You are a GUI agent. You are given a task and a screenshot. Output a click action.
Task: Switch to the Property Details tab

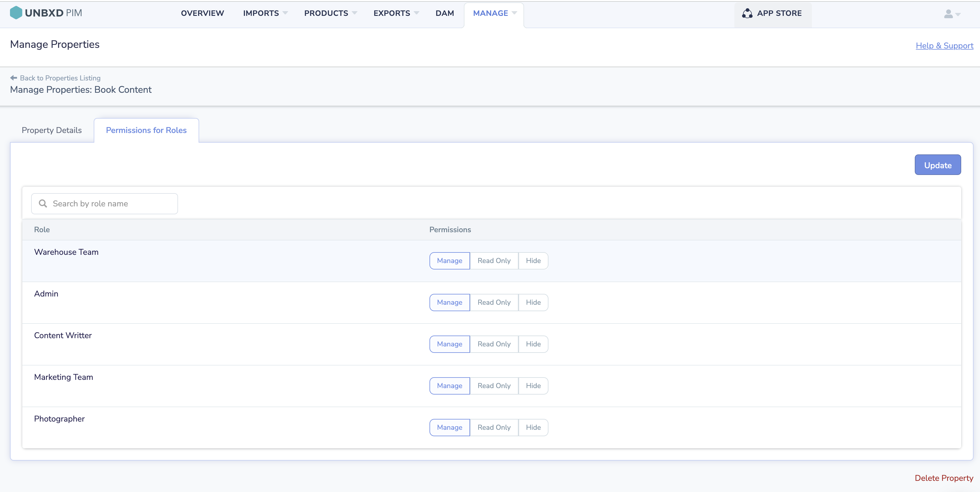(52, 130)
